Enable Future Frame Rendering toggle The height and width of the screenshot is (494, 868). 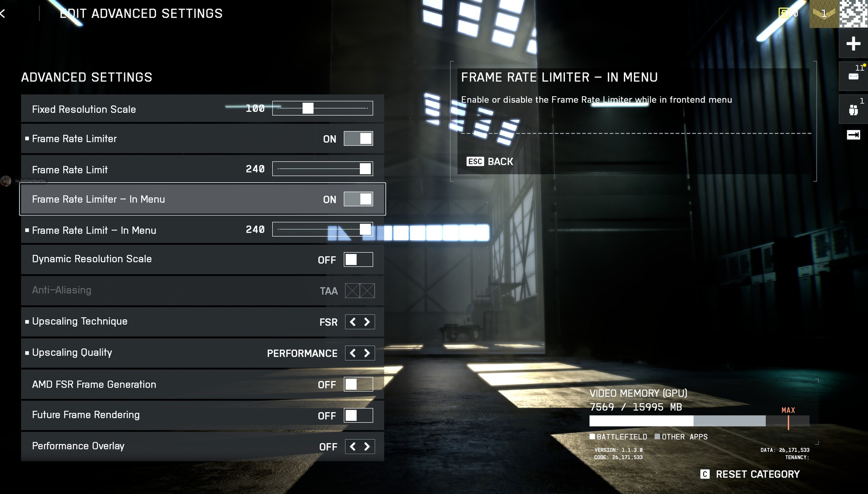coord(359,416)
